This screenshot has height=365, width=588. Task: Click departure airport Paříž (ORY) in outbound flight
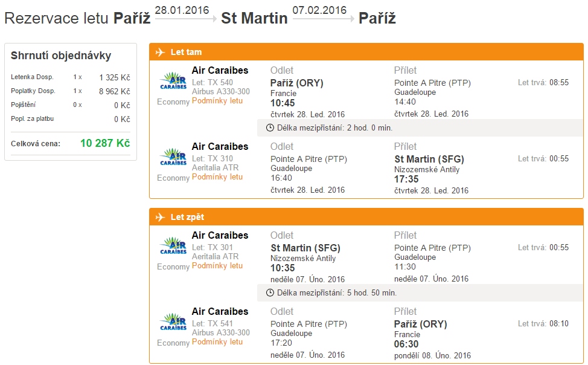point(296,83)
